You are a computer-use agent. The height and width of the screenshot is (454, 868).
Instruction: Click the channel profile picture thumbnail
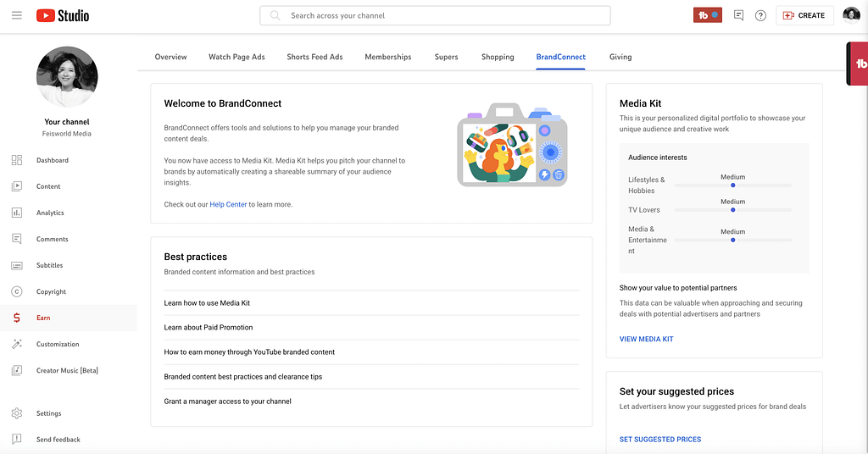67,77
